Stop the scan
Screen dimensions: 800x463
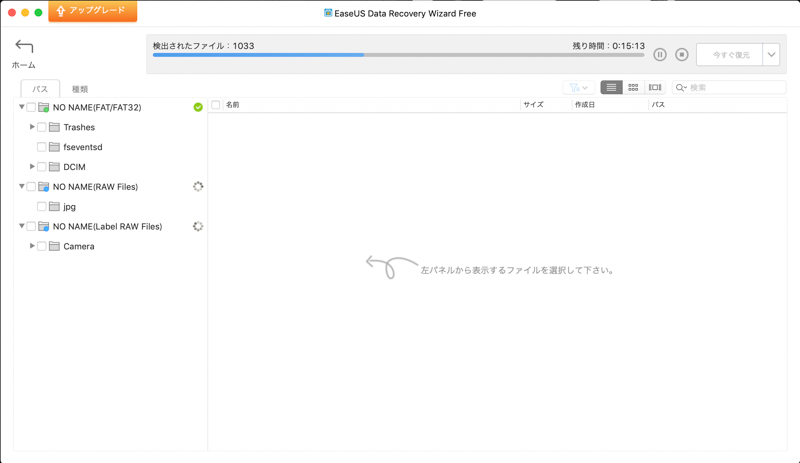682,55
